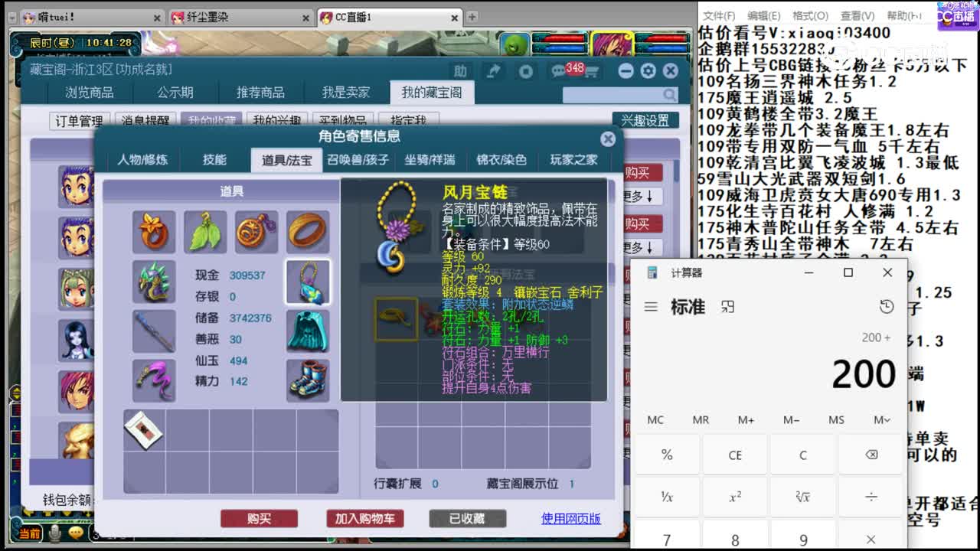This screenshot has height=551, width=980.
Task: Click the 我的兴趣 button
Action: pos(277,121)
